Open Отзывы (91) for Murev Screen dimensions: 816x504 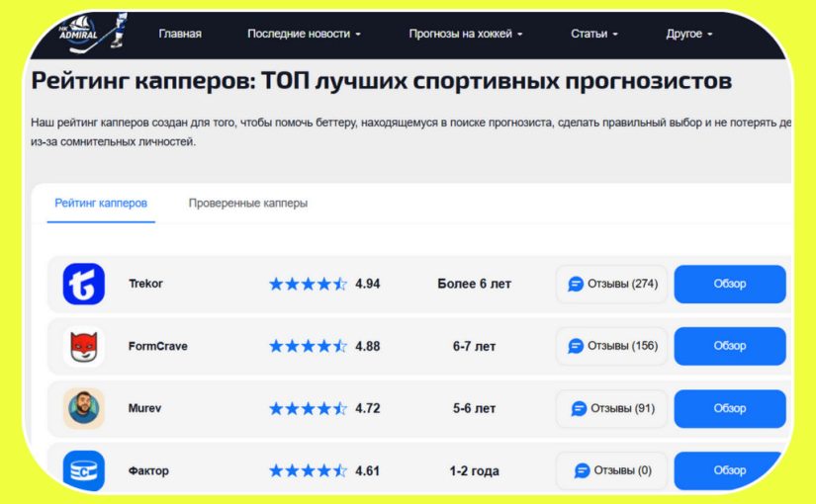tap(611, 409)
